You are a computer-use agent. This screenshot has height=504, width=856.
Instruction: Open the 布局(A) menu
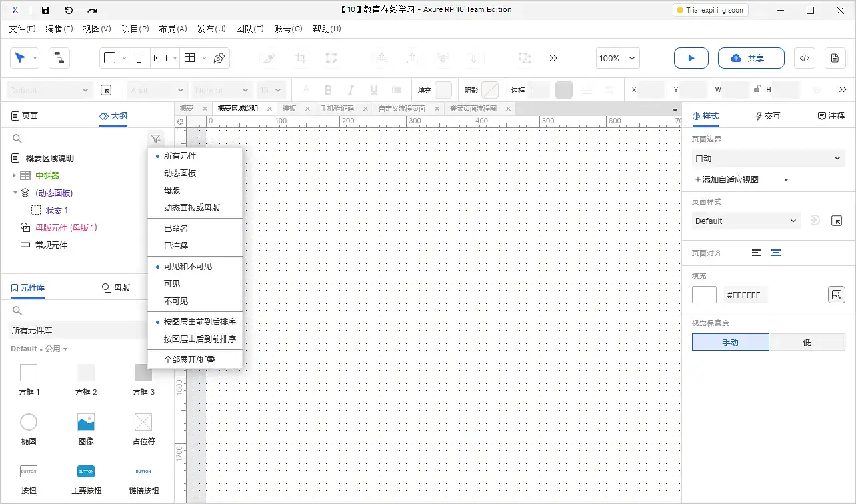173,29
